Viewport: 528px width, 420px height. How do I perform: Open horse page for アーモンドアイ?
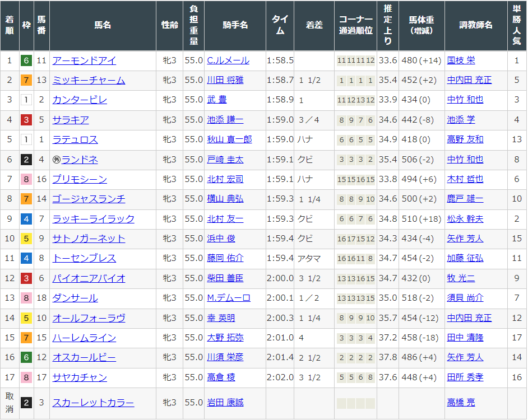pos(84,60)
